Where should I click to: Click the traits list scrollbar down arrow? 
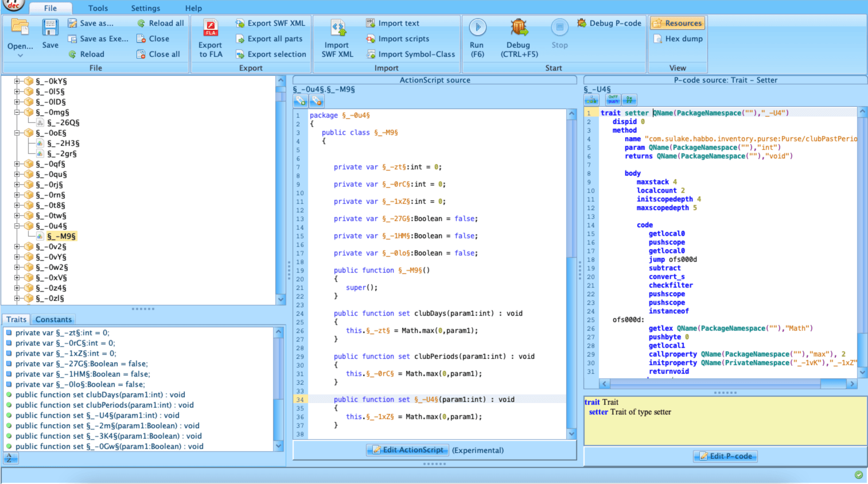279,446
